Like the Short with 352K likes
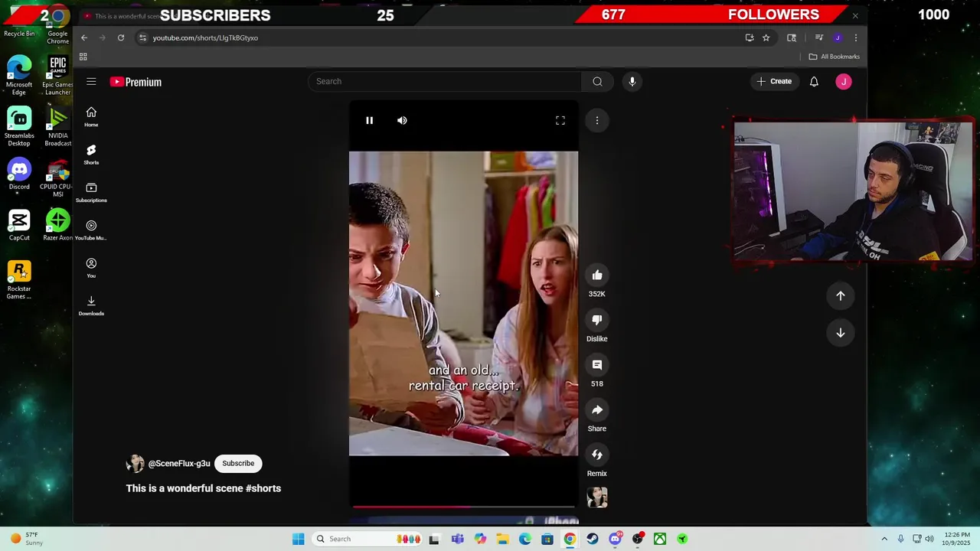 click(x=597, y=275)
